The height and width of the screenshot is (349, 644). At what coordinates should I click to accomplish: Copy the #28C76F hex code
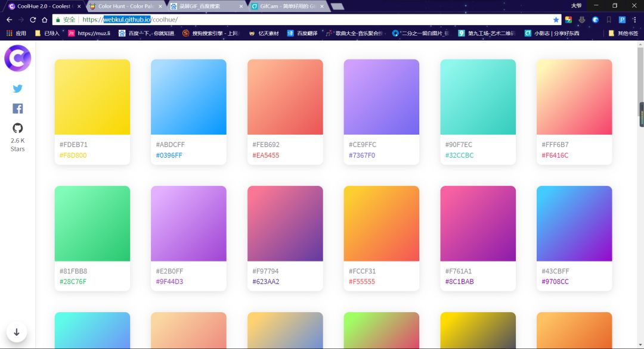(73, 282)
